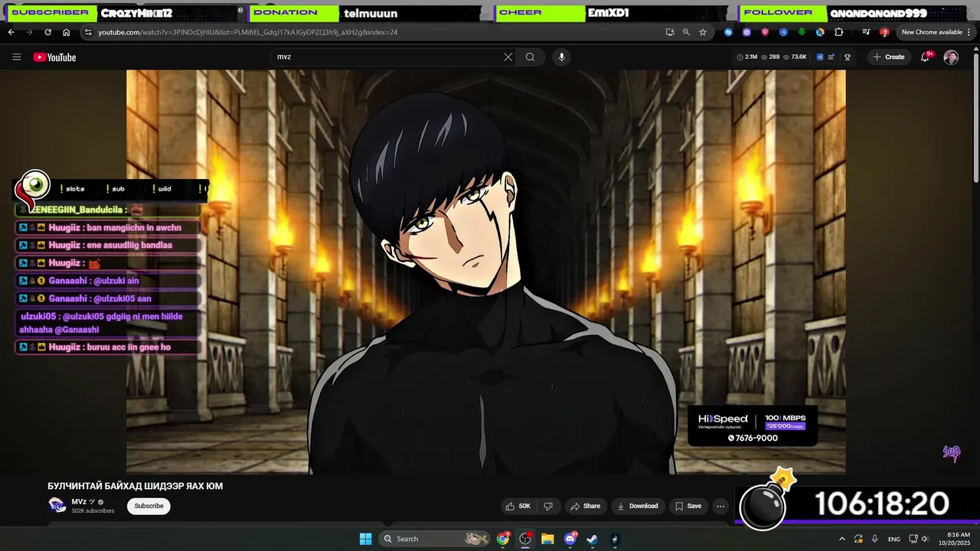Open the Create button
The height and width of the screenshot is (551, 980).
(x=889, y=57)
